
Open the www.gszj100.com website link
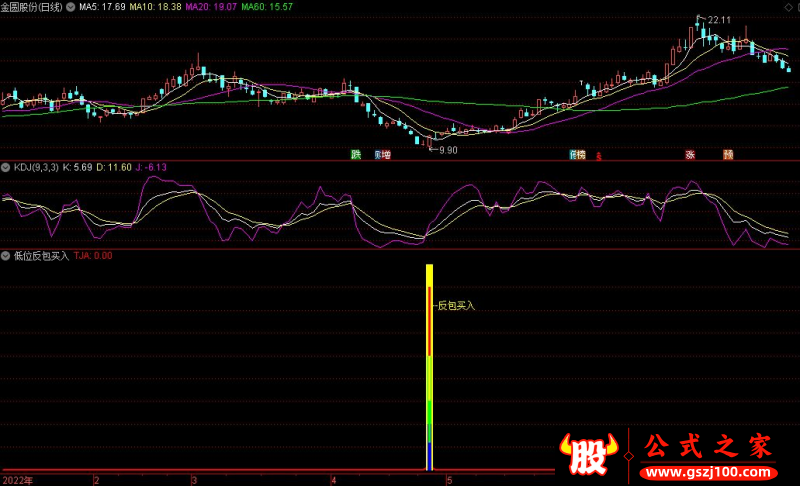coord(708,472)
